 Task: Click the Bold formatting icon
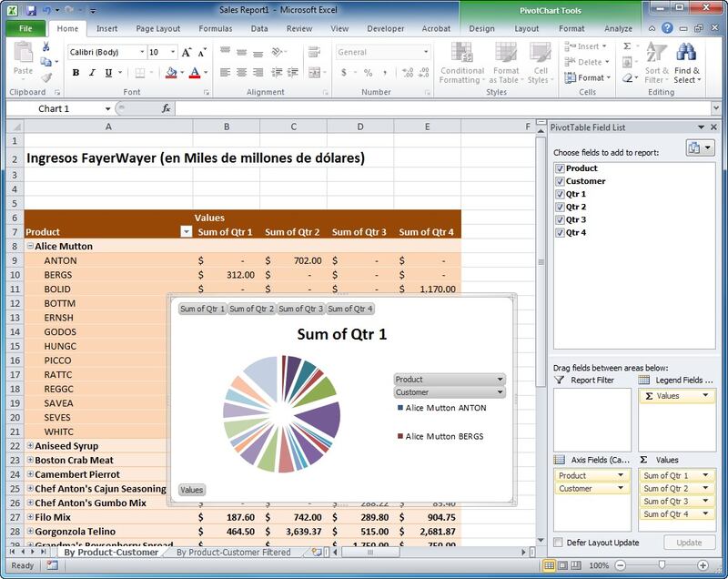[x=76, y=73]
